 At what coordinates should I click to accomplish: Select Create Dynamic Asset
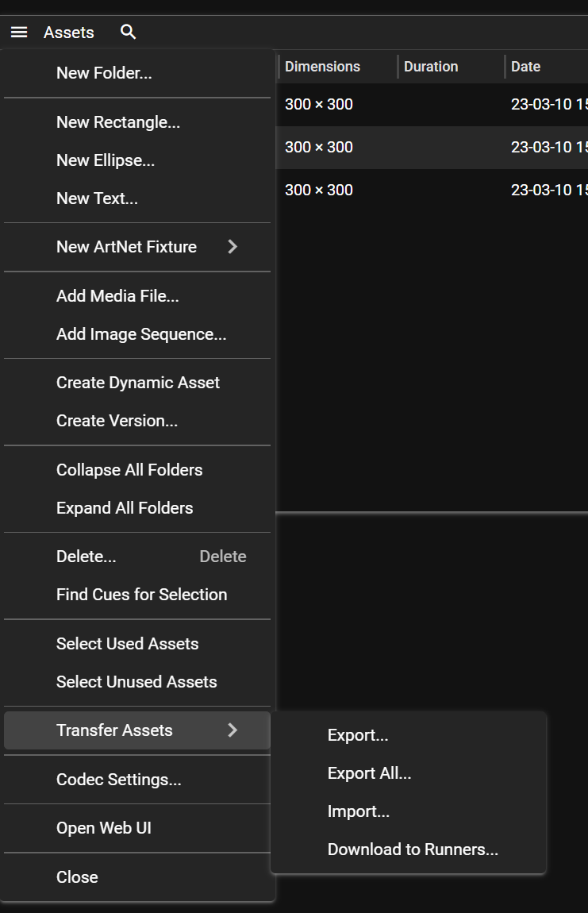137,383
